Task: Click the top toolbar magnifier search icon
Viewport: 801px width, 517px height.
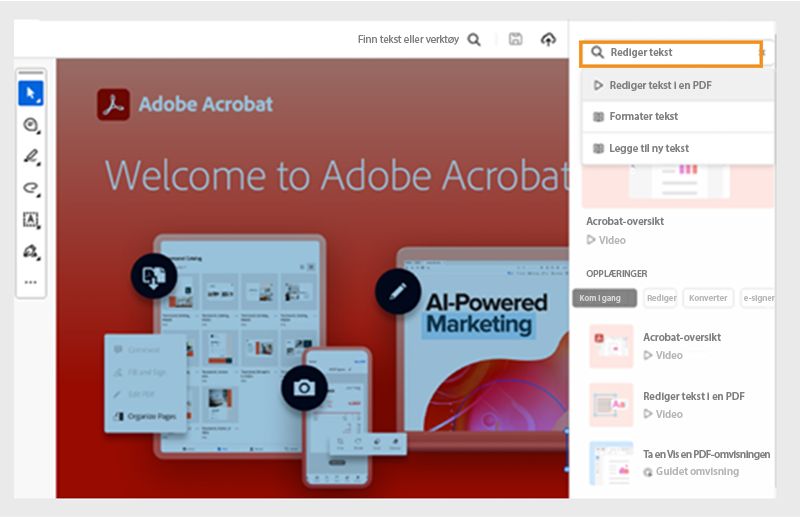Action: coord(474,40)
